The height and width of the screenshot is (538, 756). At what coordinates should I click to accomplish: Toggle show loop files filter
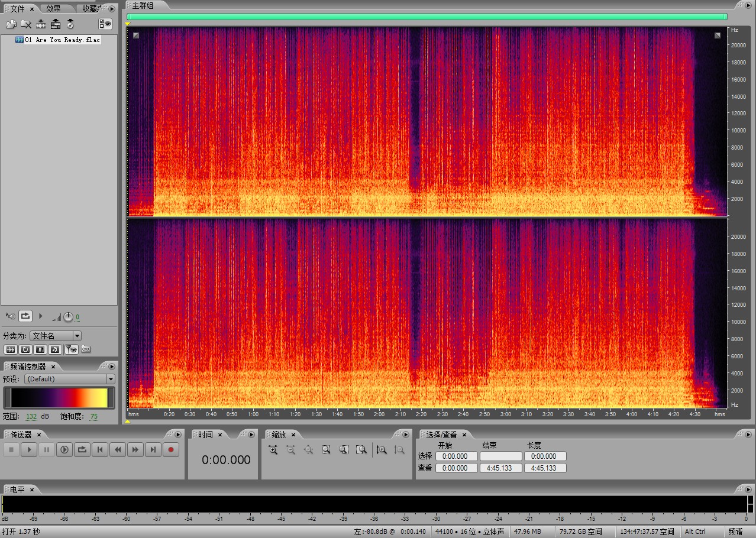click(x=25, y=349)
